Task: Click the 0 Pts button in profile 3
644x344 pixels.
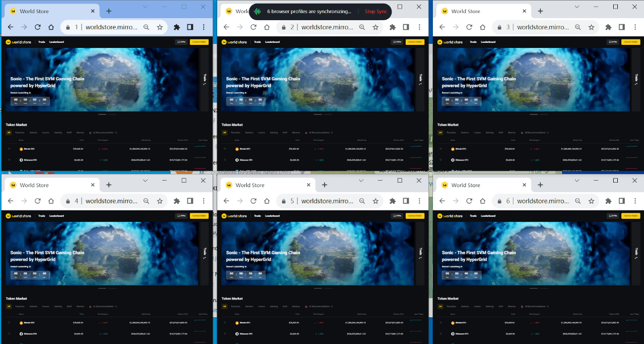Action: pos(614,42)
